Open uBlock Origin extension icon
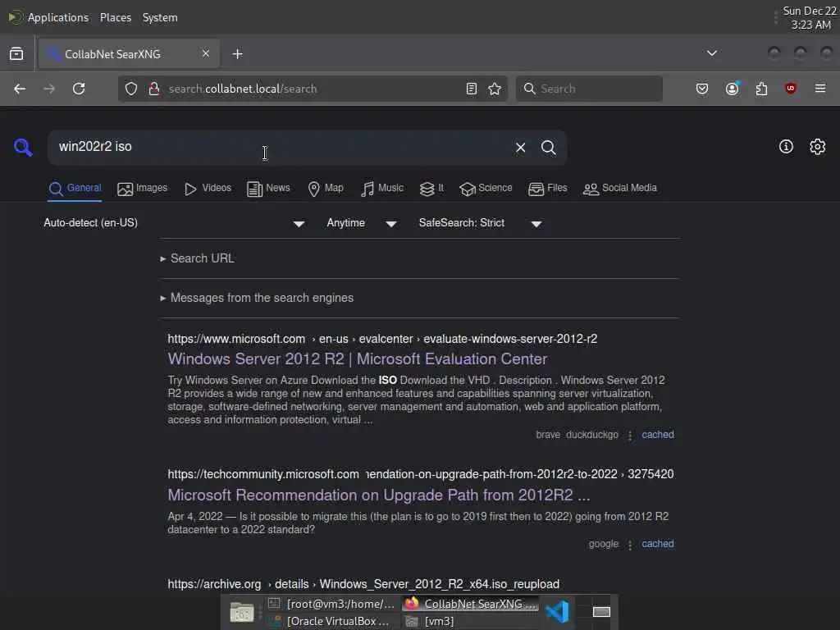The image size is (840, 630). click(791, 89)
